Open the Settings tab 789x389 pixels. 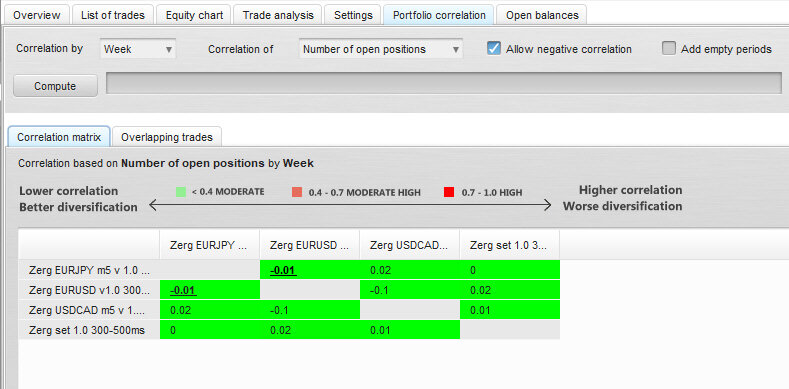point(353,15)
